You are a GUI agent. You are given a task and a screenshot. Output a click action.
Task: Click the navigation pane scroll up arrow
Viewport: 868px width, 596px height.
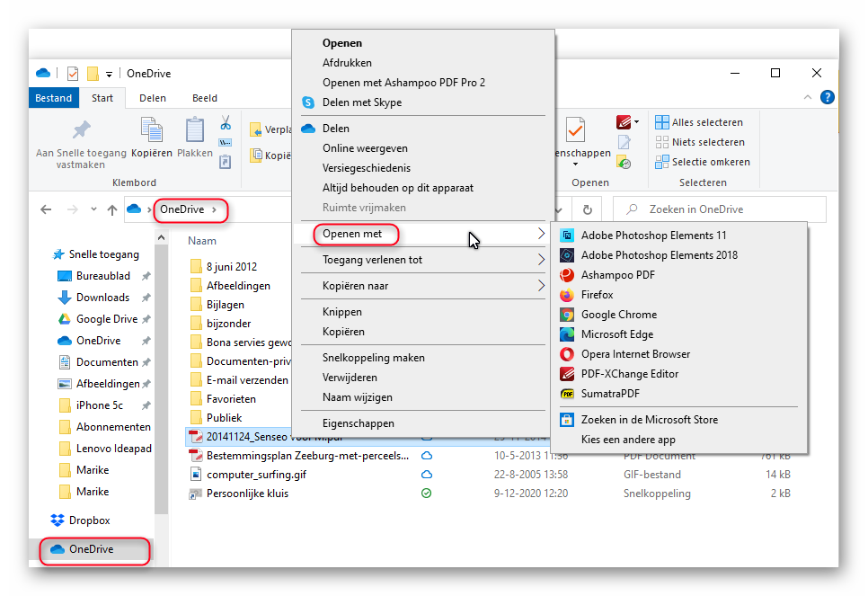[161, 237]
